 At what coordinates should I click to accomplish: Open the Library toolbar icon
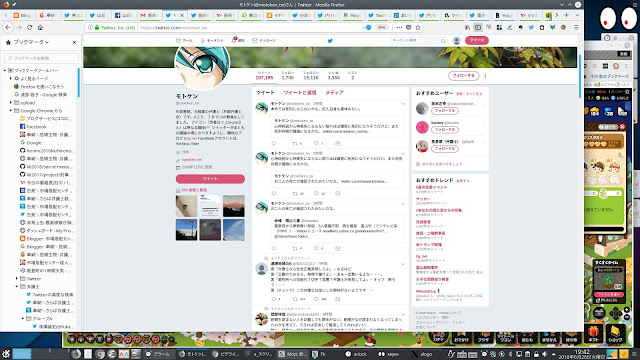pos(467,27)
